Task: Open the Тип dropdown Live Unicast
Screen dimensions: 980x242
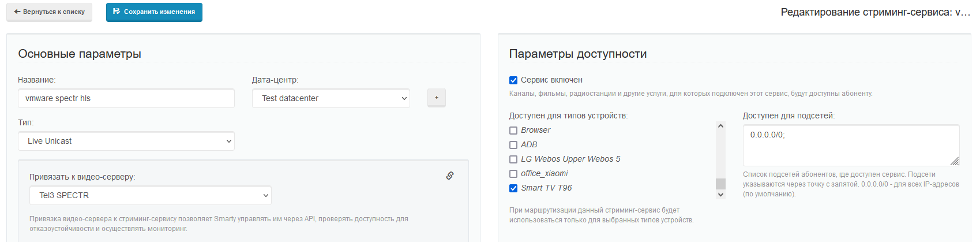Action: 126,141
